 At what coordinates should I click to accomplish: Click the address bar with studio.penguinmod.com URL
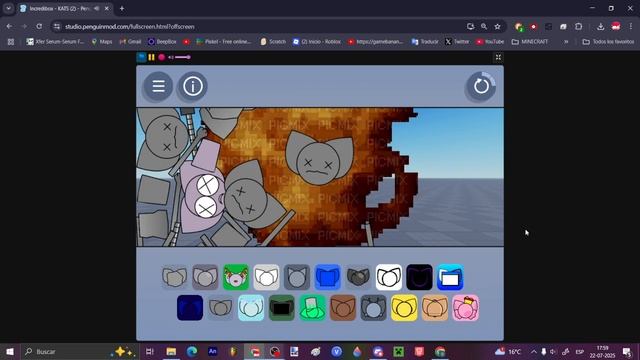click(261, 27)
